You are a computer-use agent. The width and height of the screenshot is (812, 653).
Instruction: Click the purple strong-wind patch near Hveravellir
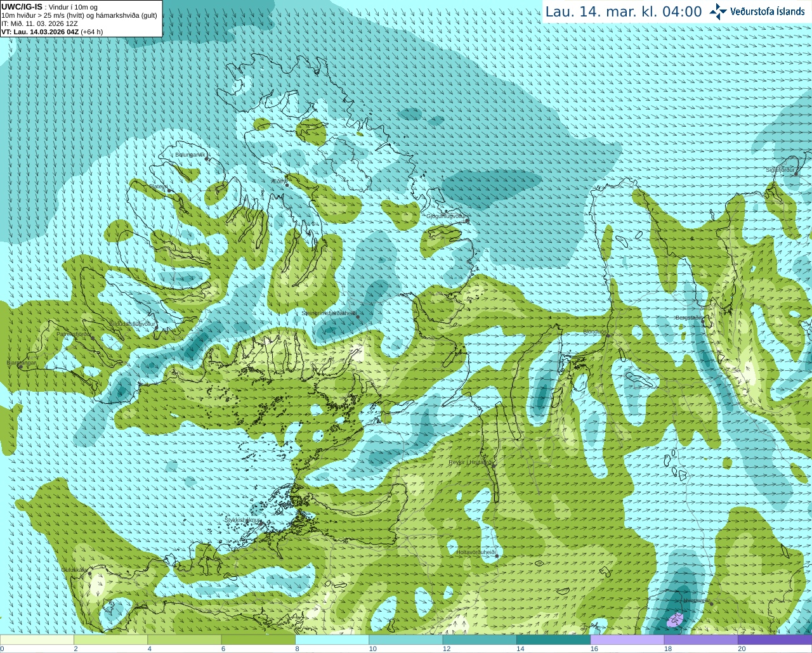(674, 620)
